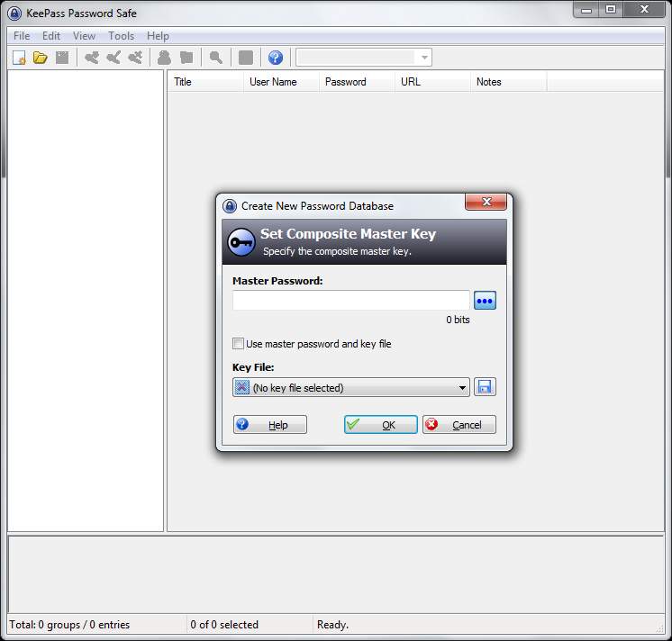672x641 pixels.
Task: Click the User Name column header
Action: pyautogui.click(x=282, y=82)
